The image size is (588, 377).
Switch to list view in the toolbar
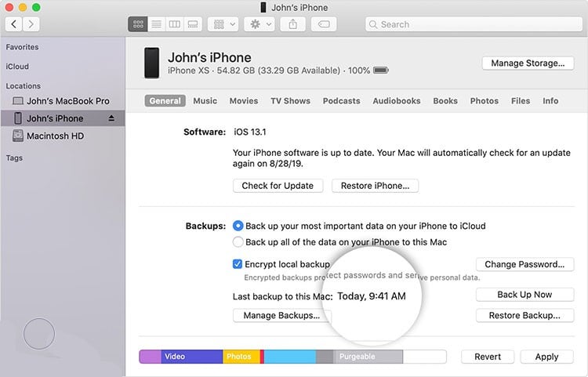click(156, 24)
